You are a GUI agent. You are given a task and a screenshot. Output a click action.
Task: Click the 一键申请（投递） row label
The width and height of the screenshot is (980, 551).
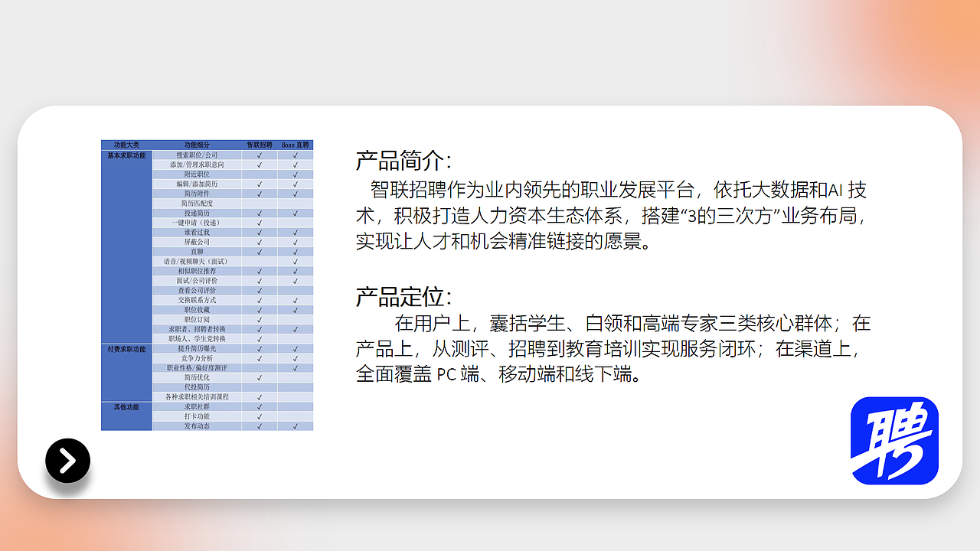click(x=197, y=223)
